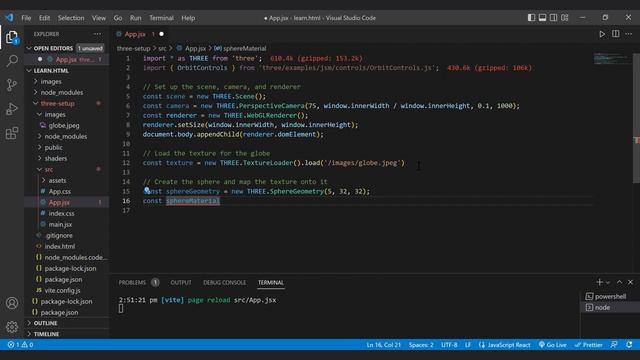Open the Manage gear icon
This screenshot has width=640, height=360.
click(12, 327)
